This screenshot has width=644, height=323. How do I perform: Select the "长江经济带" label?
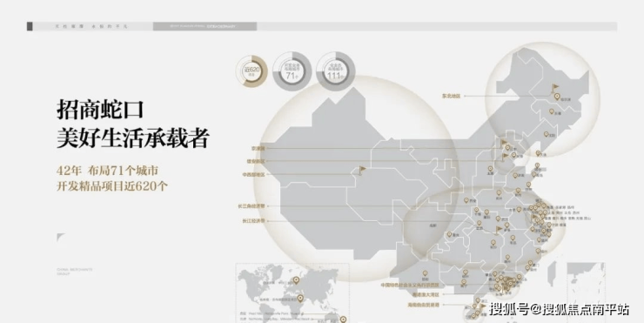click(x=253, y=220)
